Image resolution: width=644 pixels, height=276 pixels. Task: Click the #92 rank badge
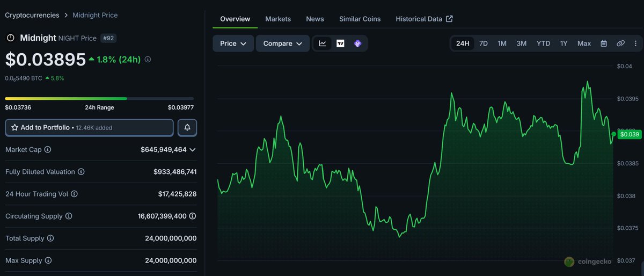(x=107, y=38)
